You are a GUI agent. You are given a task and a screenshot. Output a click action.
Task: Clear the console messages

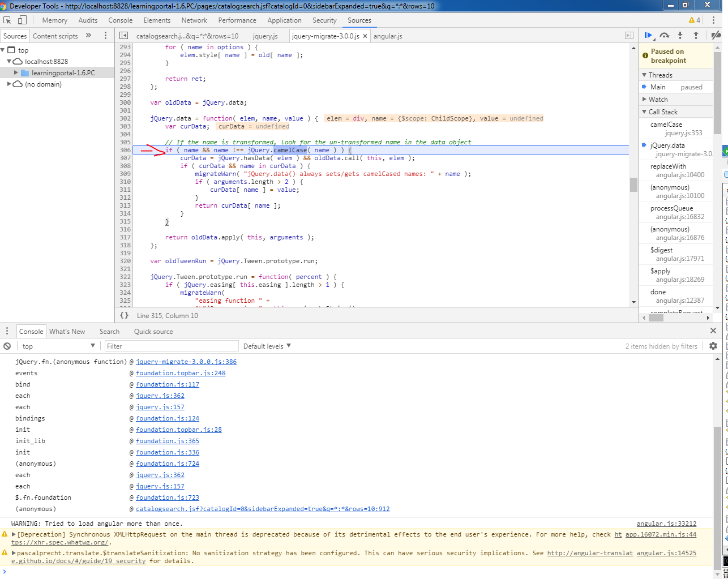click(7, 346)
